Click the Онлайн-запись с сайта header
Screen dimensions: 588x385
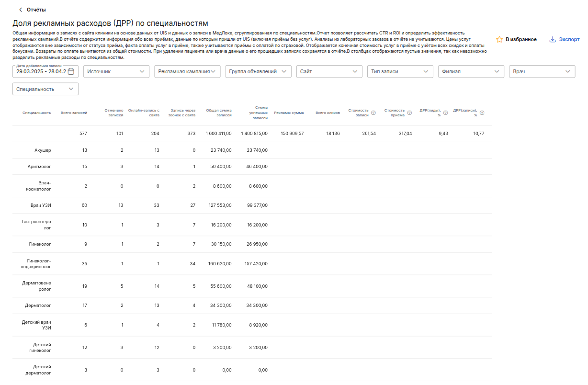144,113
